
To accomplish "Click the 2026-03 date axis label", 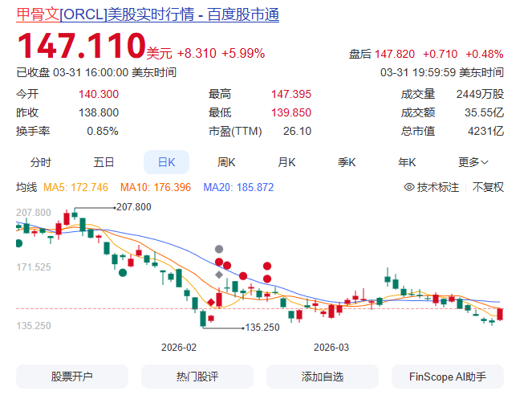I will click(x=331, y=348).
